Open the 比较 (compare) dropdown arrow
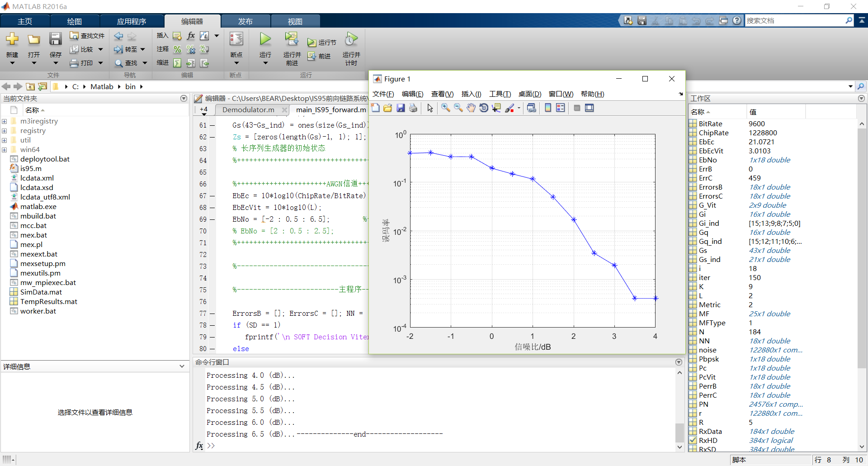This screenshot has width=868, height=466. tap(100, 49)
